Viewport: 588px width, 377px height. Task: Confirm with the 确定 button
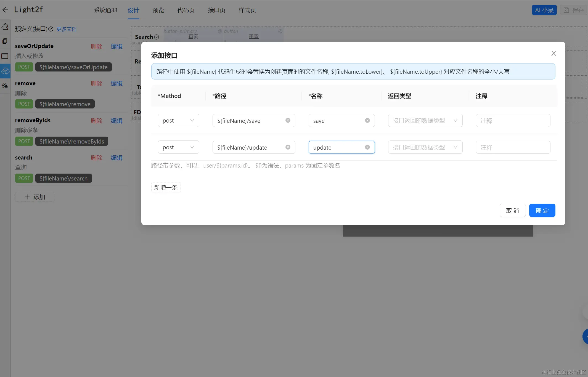point(542,210)
